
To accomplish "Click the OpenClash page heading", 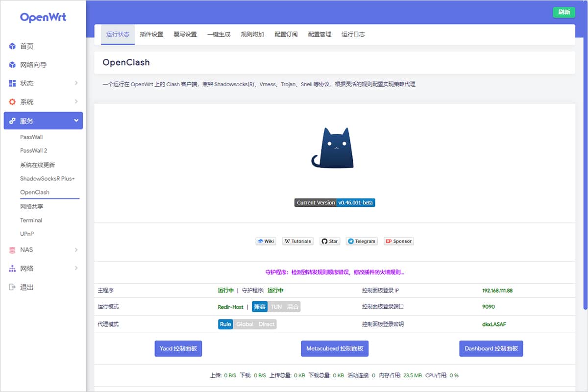I will click(x=126, y=62).
